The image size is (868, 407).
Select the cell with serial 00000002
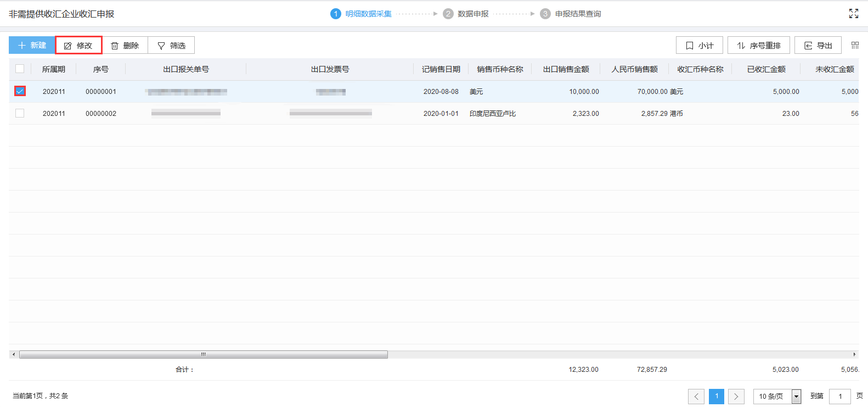[101, 114]
